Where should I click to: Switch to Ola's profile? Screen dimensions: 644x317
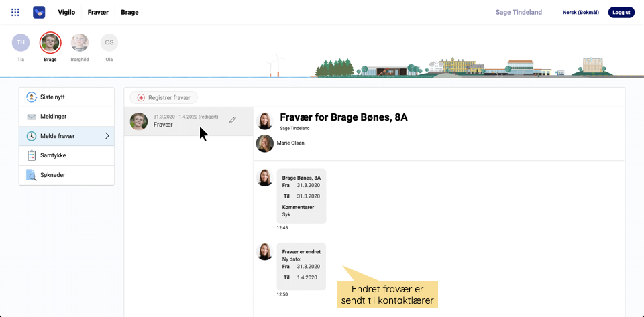[109, 43]
